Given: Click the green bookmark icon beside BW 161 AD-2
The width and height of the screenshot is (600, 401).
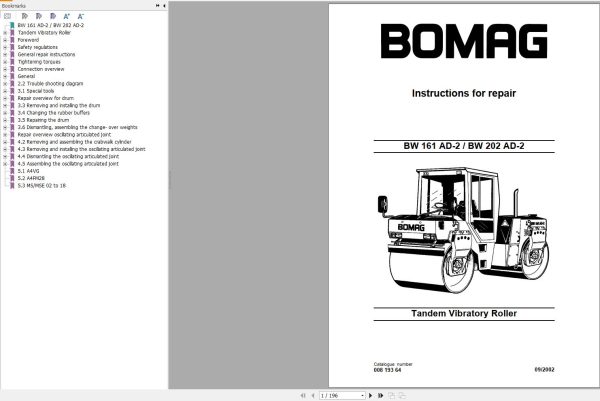Looking at the screenshot, I should 12,25.
